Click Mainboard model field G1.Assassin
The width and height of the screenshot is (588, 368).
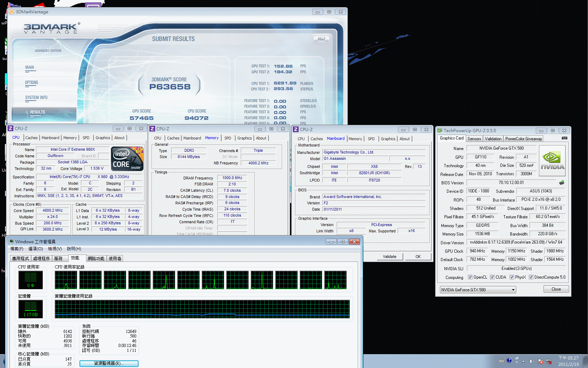[x=355, y=158]
